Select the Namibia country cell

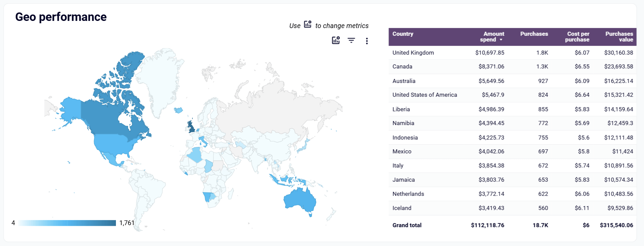tap(403, 123)
